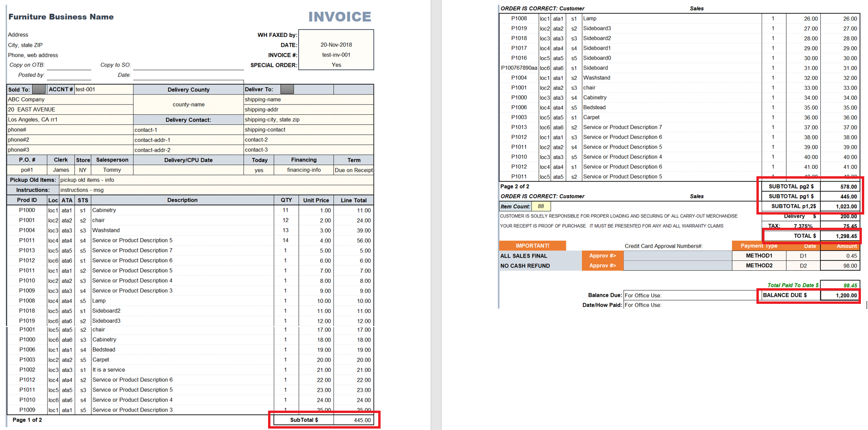
Task: Click the pickup old items - info field
Action: click(x=216, y=180)
